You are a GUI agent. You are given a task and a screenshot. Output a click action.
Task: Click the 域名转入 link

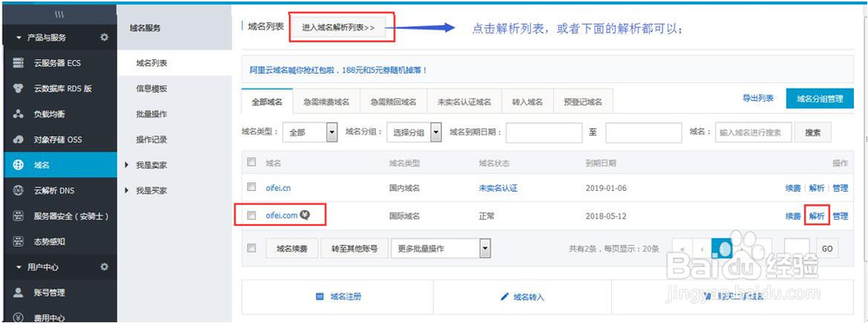[529, 297]
